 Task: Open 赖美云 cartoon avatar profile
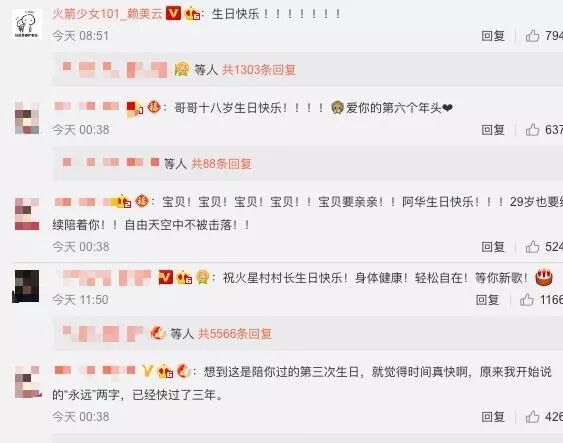click(x=26, y=24)
